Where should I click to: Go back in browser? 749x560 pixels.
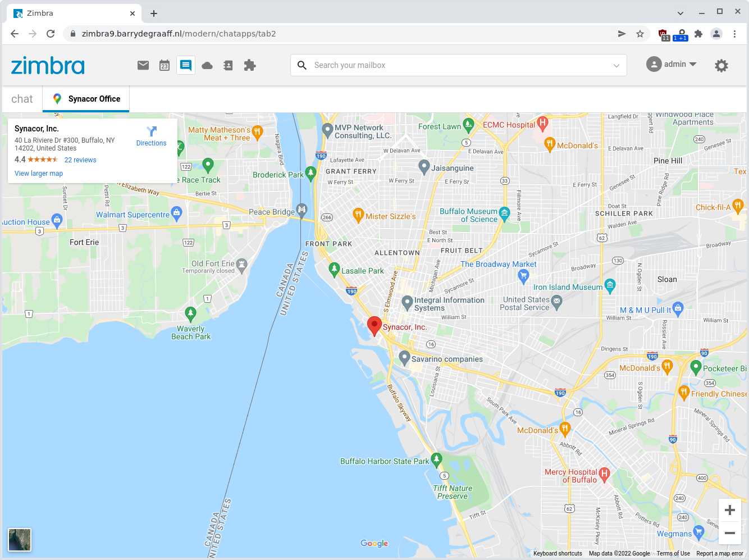(x=15, y=34)
